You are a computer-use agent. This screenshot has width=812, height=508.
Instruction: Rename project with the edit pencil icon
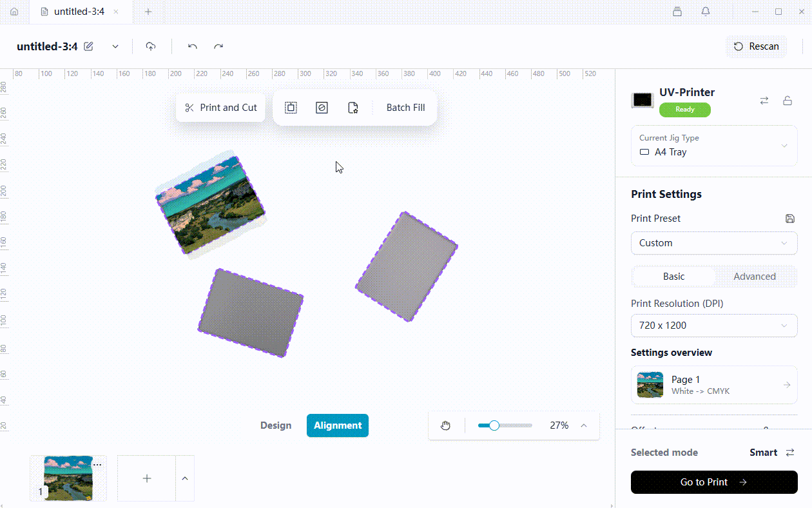89,46
